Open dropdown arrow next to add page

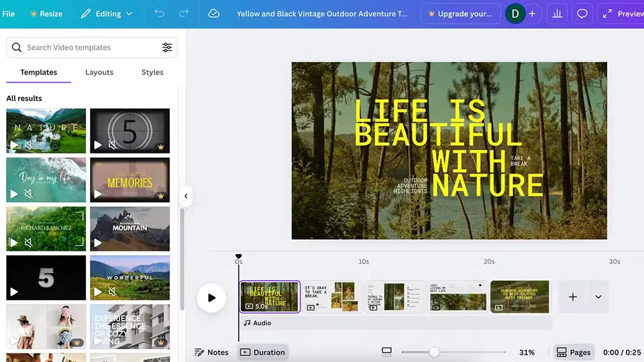coord(598,297)
